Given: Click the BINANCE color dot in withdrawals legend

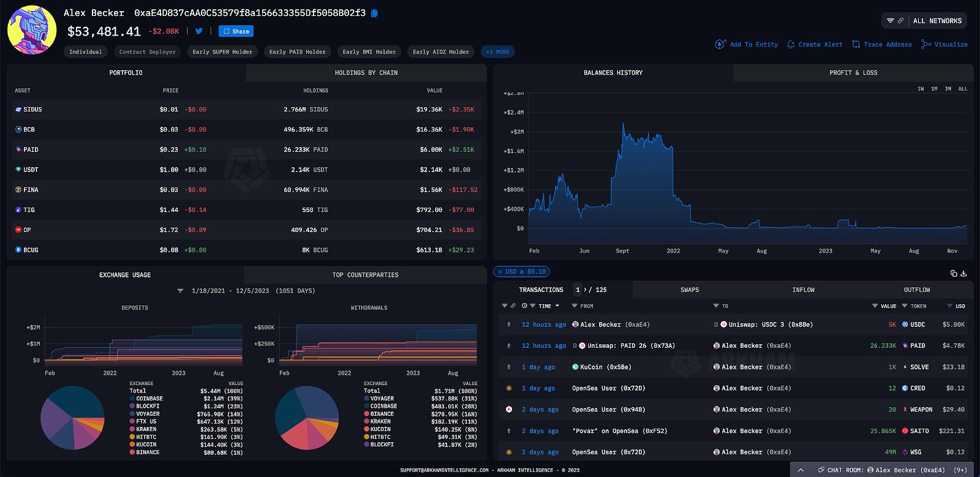Looking at the screenshot, I should click(x=366, y=414).
